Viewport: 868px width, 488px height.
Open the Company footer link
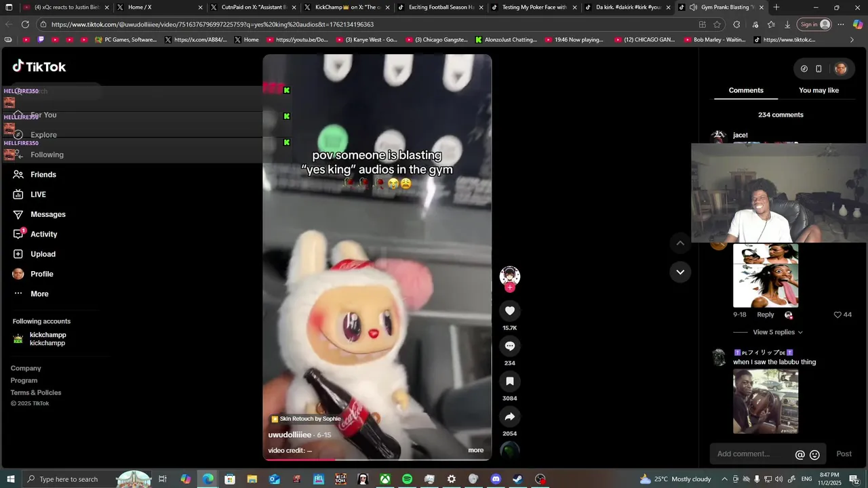(26, 368)
